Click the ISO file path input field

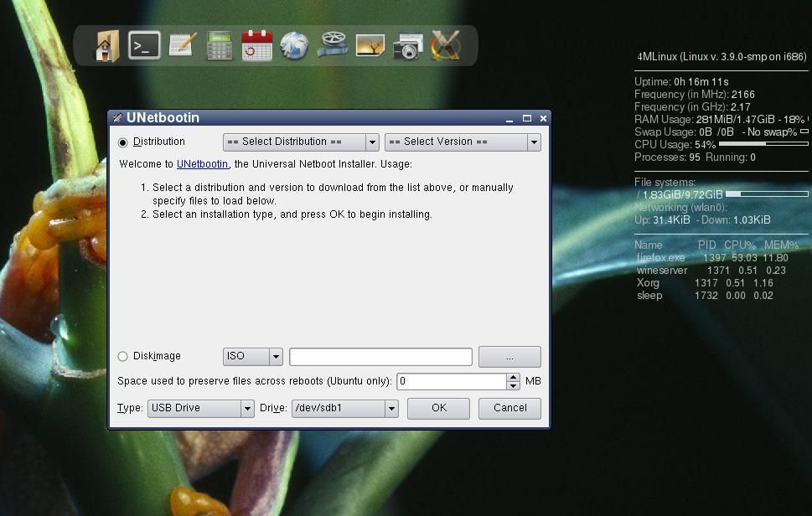pyautogui.click(x=380, y=356)
